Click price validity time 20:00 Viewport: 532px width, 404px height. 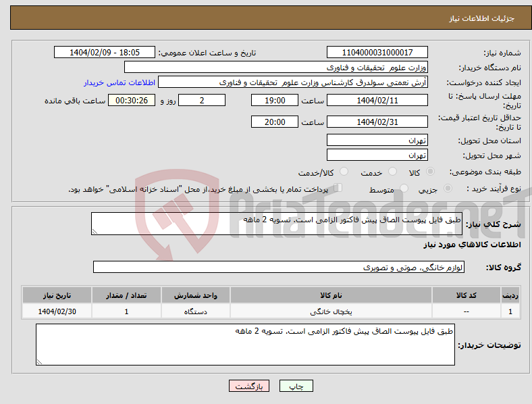[275, 122]
